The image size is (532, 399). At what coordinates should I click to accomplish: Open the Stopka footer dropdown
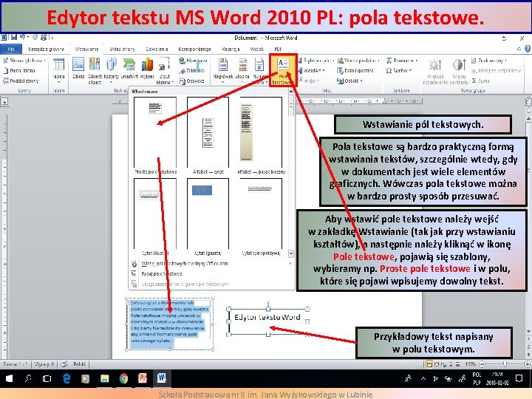coord(242,71)
